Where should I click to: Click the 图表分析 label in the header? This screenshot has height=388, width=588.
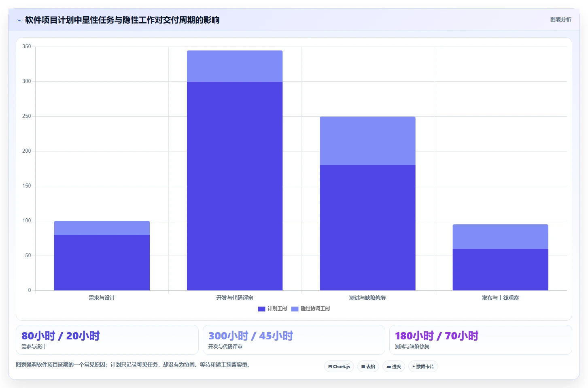point(560,19)
